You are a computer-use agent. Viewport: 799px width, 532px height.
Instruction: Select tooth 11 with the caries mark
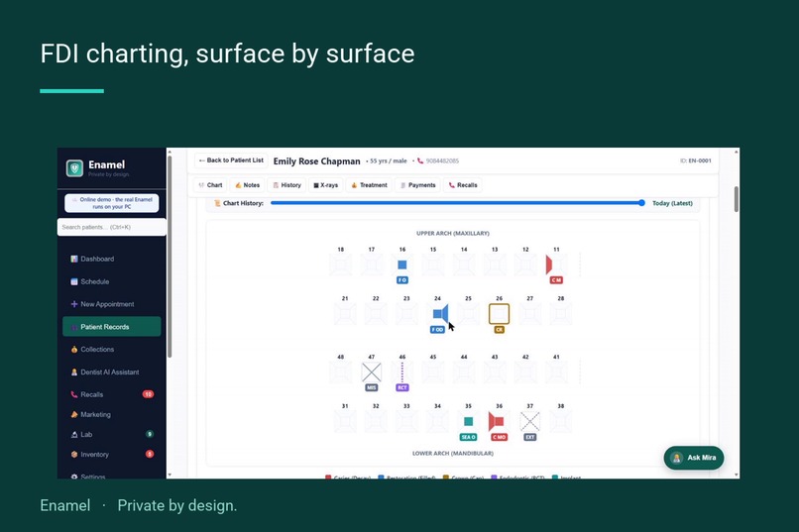(556, 265)
